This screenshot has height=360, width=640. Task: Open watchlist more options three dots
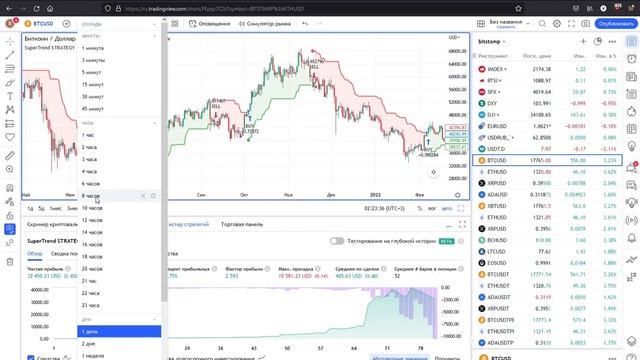click(612, 41)
